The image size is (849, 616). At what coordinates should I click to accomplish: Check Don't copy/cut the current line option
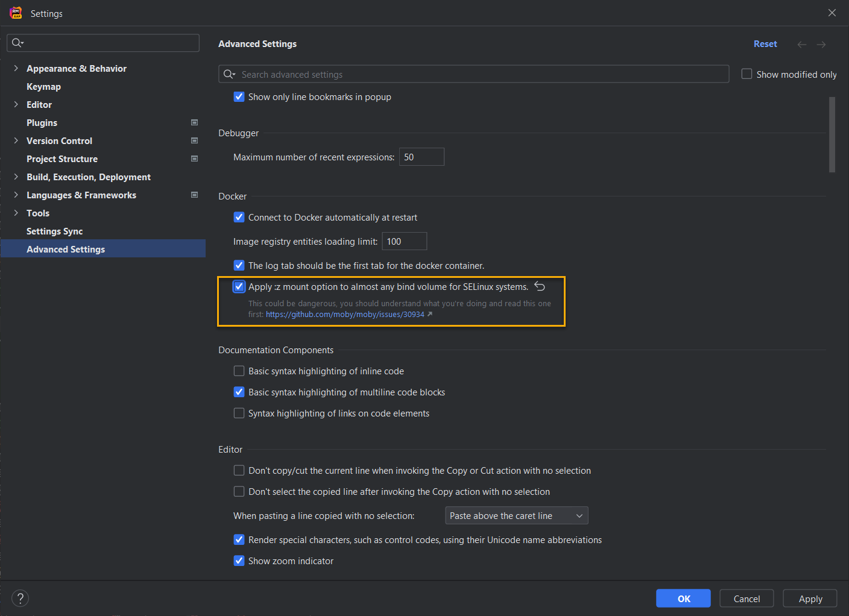[239, 470]
